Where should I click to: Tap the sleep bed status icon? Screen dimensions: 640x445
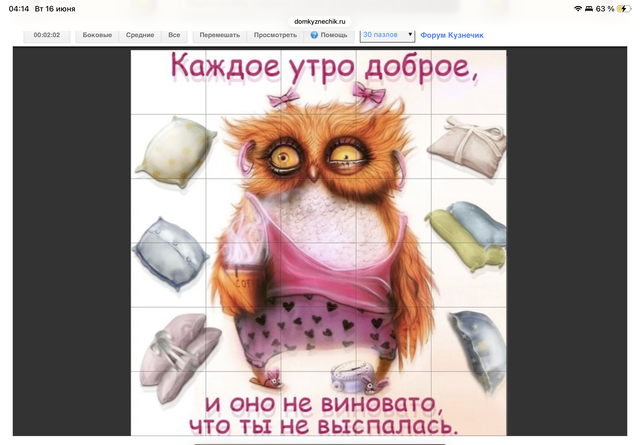pos(589,9)
